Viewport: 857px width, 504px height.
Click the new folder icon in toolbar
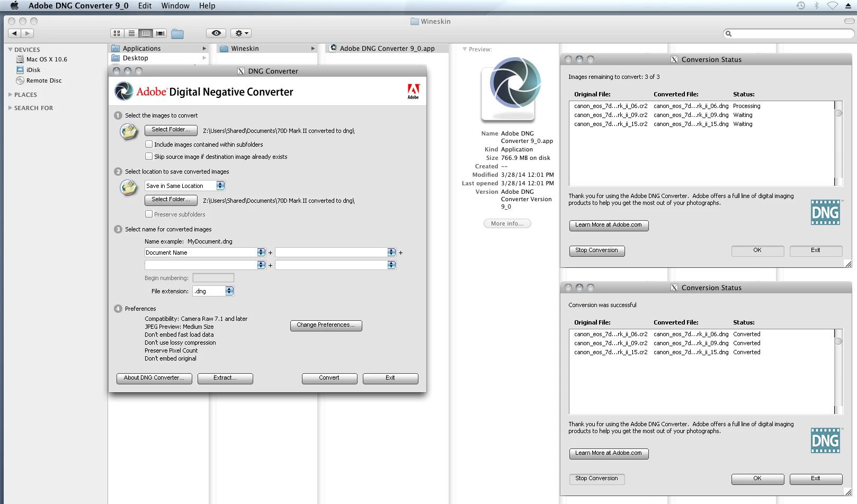click(x=177, y=34)
